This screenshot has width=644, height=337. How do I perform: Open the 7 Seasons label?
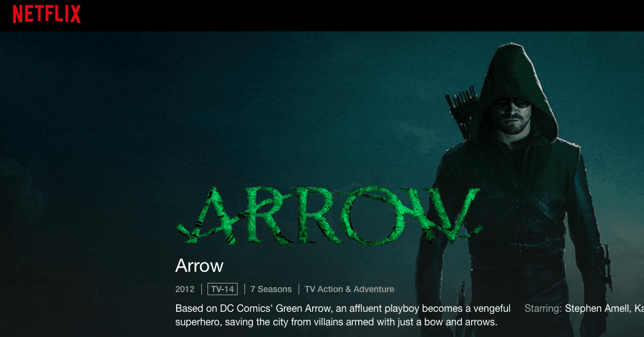point(271,289)
